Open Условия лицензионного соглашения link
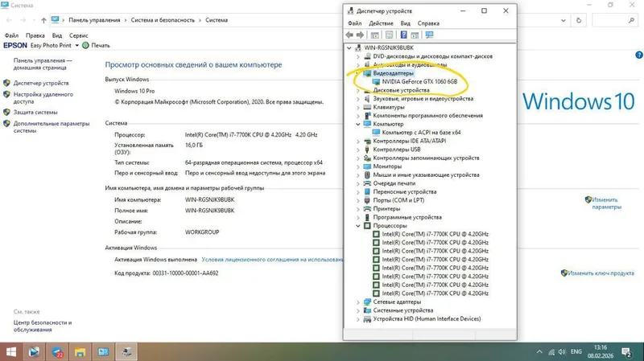The image size is (644, 361). (x=272, y=260)
